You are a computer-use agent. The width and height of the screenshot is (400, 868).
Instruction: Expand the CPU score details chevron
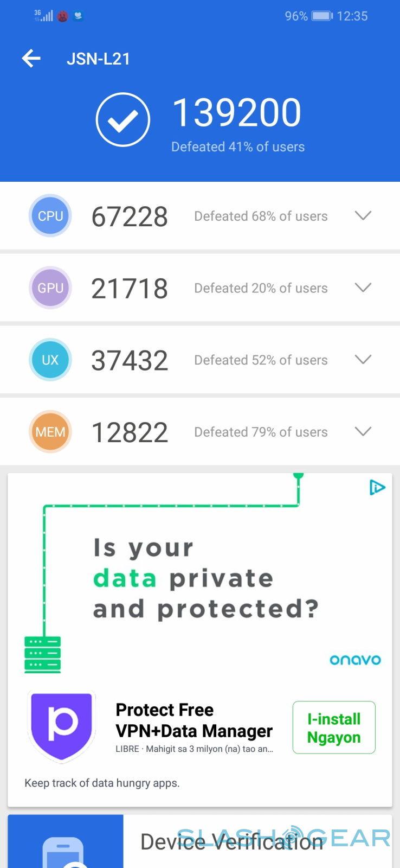(x=363, y=216)
